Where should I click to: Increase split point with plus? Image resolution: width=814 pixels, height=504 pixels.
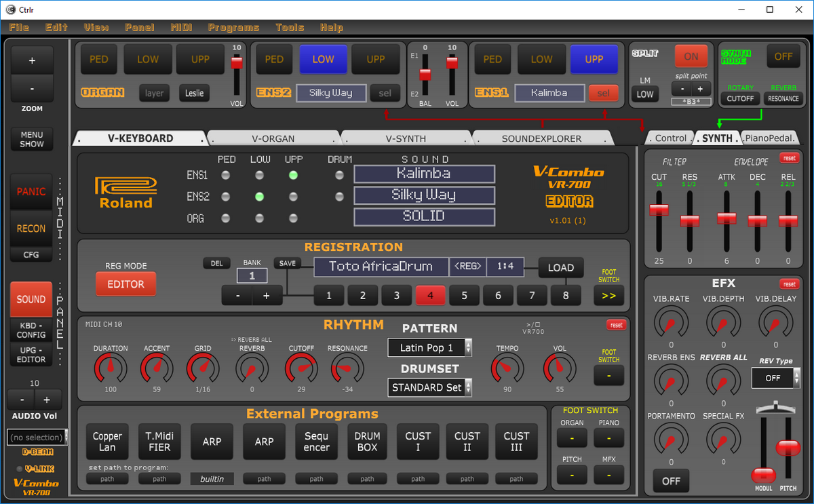tap(701, 89)
